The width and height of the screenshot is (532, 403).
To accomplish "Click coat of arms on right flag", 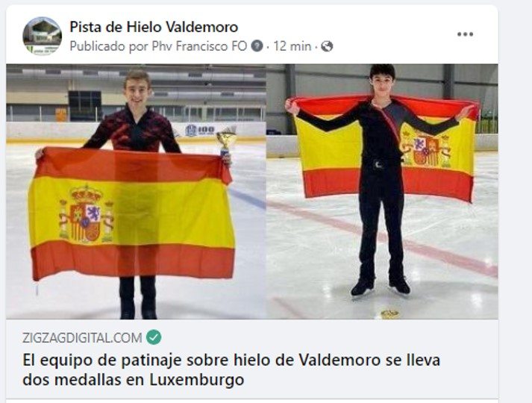I will click(x=427, y=150).
